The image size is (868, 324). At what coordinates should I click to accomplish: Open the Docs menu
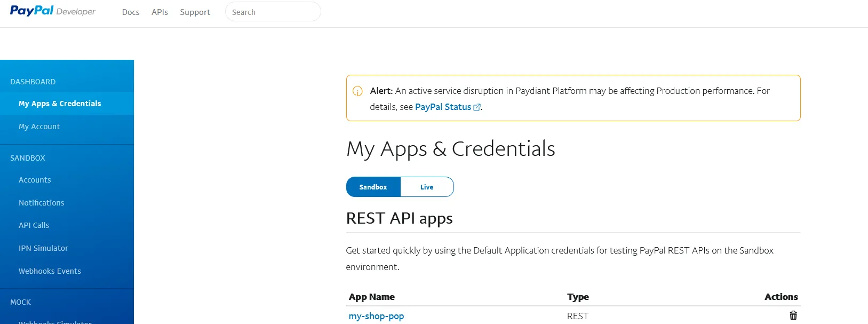[x=131, y=12]
